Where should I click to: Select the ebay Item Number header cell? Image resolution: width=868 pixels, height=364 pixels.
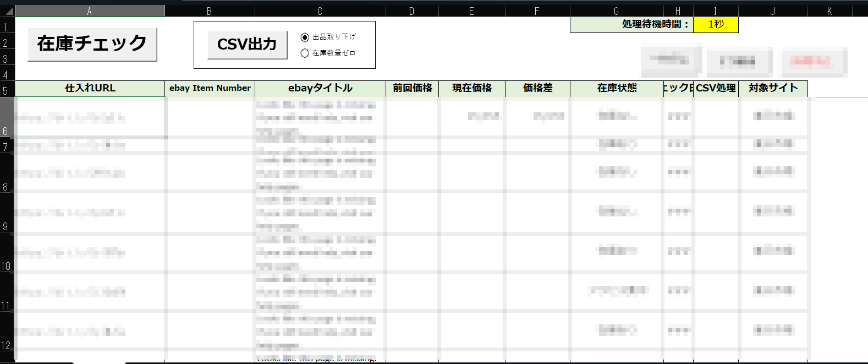point(210,89)
